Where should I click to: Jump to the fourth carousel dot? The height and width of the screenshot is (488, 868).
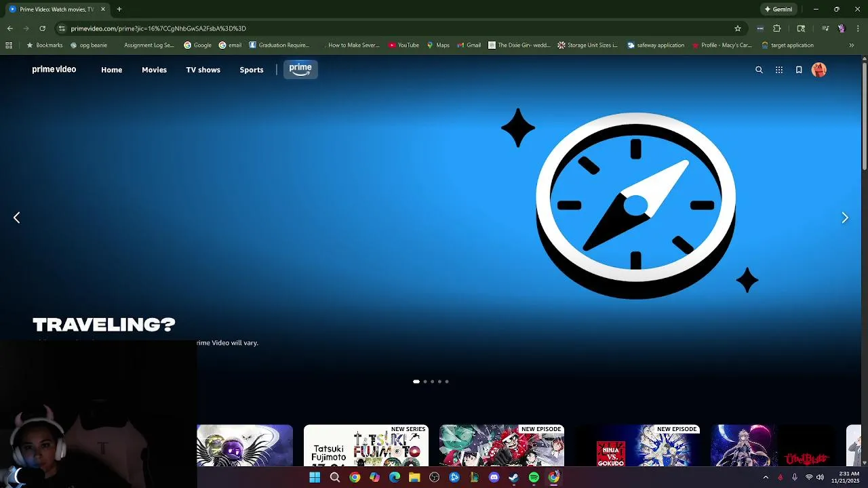point(439,382)
